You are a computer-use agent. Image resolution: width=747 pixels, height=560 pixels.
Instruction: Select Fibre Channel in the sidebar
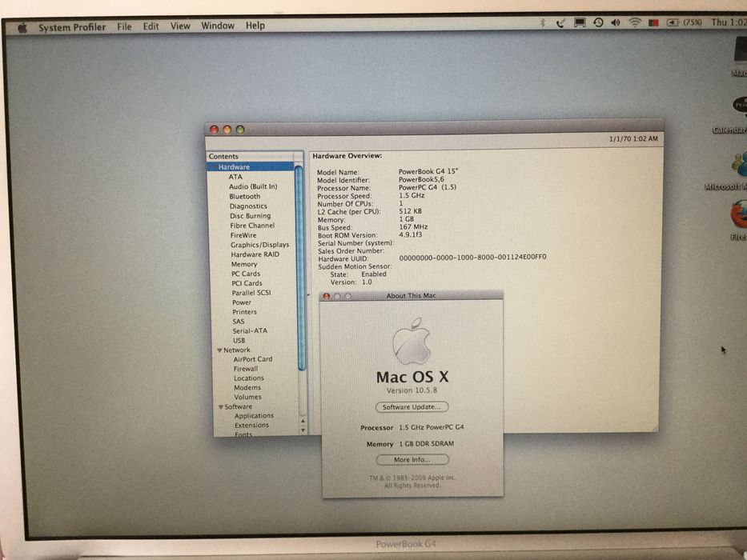click(252, 226)
